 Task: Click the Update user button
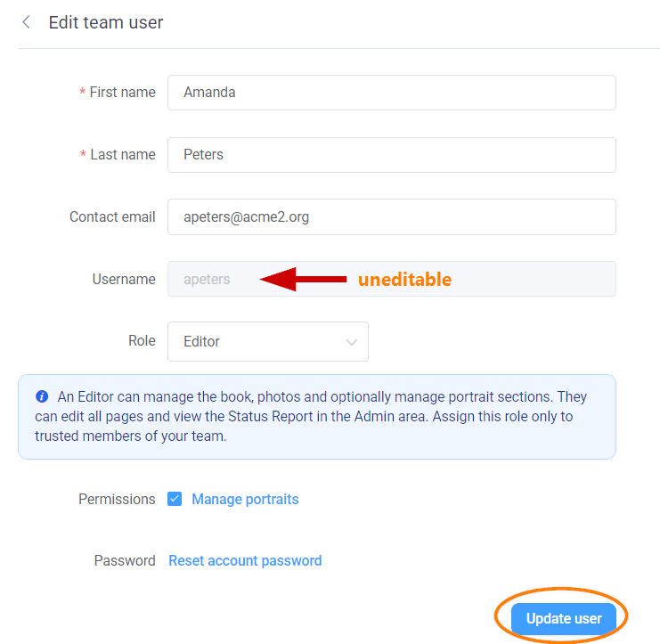click(x=564, y=618)
